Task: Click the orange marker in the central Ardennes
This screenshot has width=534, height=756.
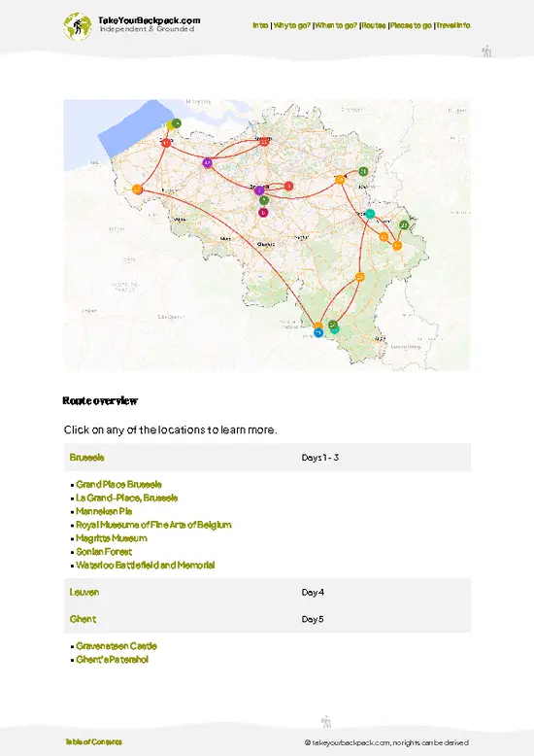Action: click(x=360, y=277)
